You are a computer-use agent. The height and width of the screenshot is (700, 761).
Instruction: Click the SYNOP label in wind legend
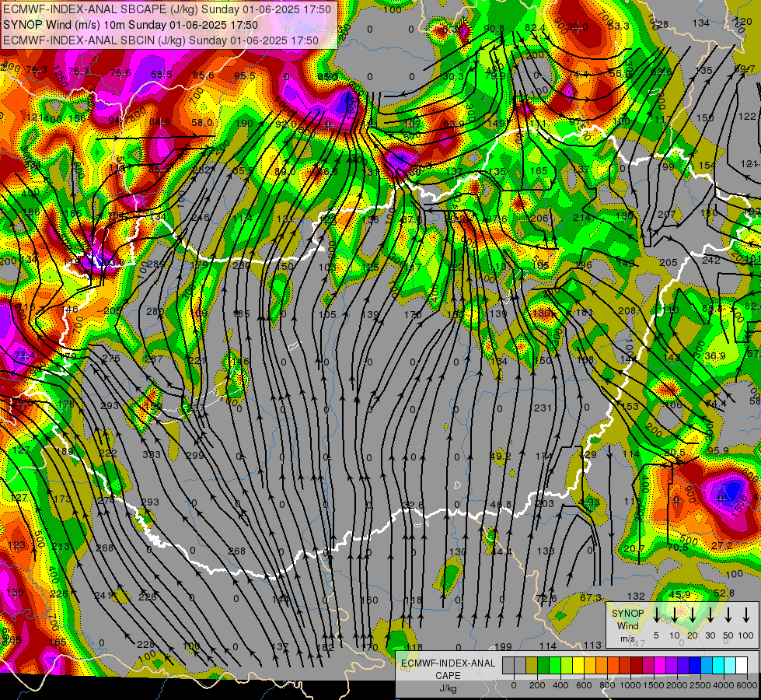tap(627, 613)
